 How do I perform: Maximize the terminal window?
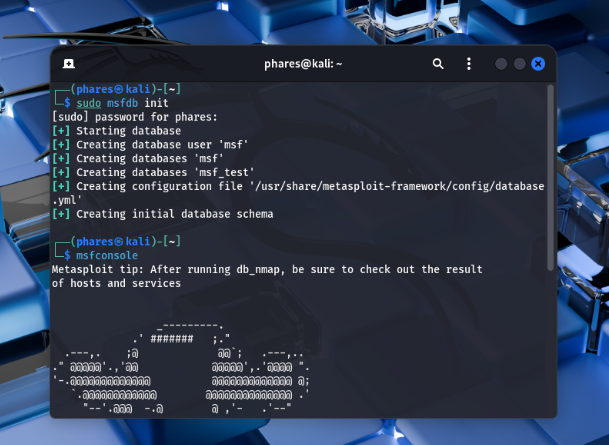[x=520, y=64]
